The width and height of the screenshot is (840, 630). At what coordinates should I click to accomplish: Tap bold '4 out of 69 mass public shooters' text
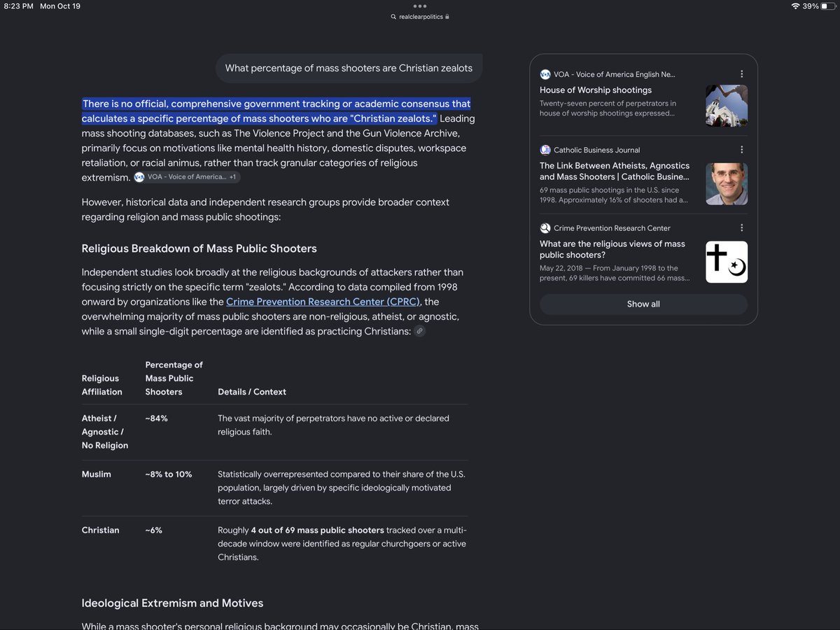pyautogui.click(x=317, y=531)
